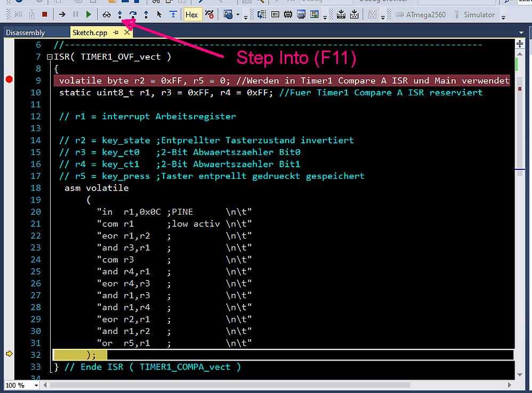Select the Sketch.cpp tab
The image size is (532, 393).
click(90, 32)
